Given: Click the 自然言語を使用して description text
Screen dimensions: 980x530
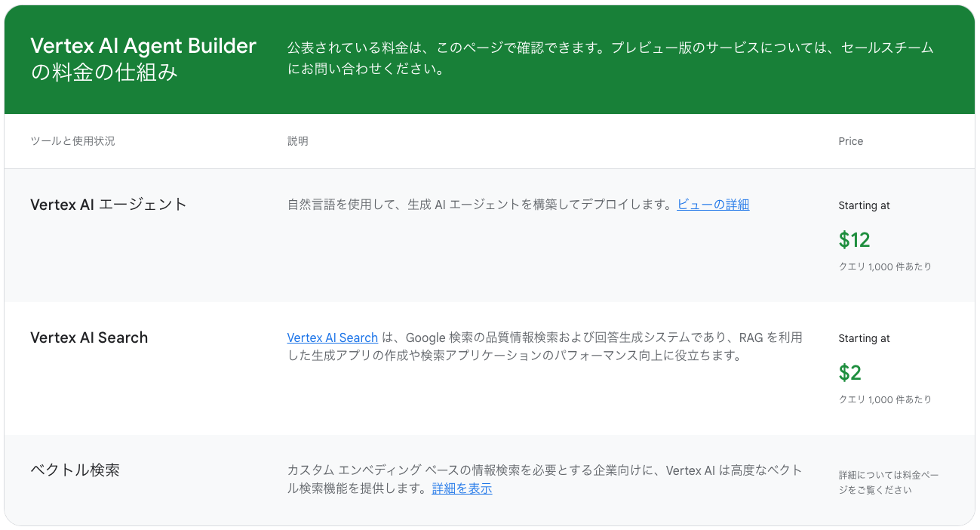Looking at the screenshot, I should (x=480, y=205).
